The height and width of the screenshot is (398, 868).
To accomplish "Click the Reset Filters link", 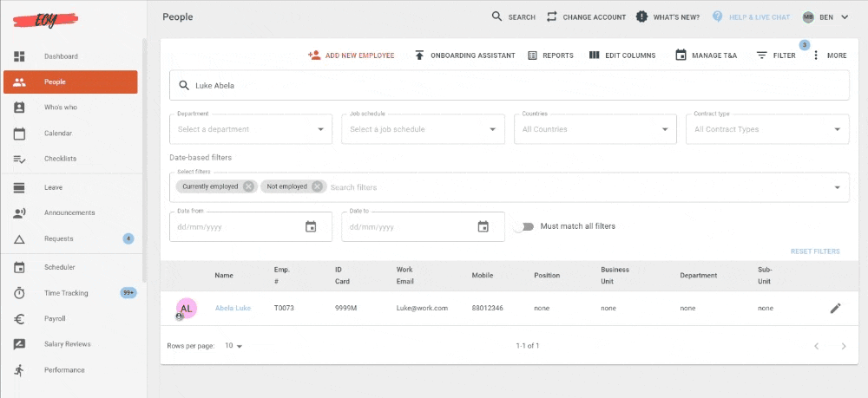I will tap(815, 251).
